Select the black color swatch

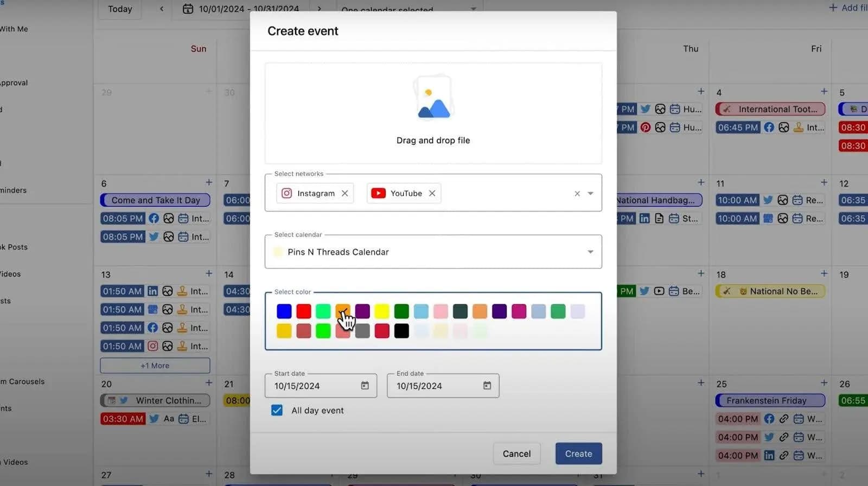click(x=401, y=331)
